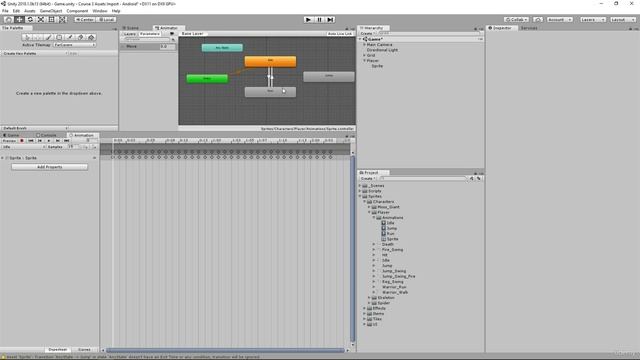Screen dimensions: 640x360
Task: Play the animation clip
Action: (x=49, y=141)
